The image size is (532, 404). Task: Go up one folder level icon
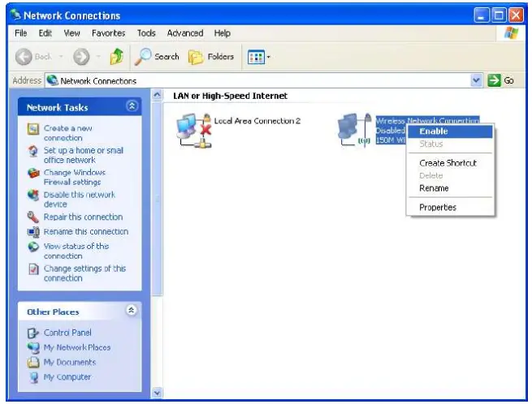click(117, 57)
